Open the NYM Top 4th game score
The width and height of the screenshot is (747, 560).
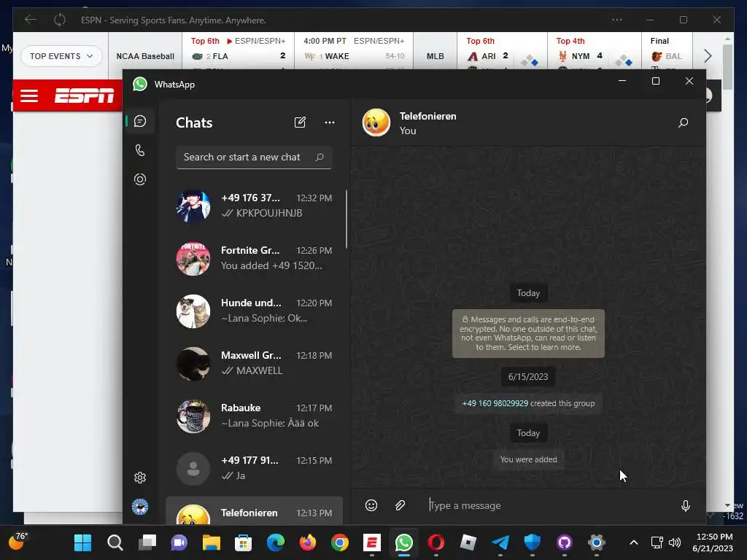pyautogui.click(x=595, y=50)
